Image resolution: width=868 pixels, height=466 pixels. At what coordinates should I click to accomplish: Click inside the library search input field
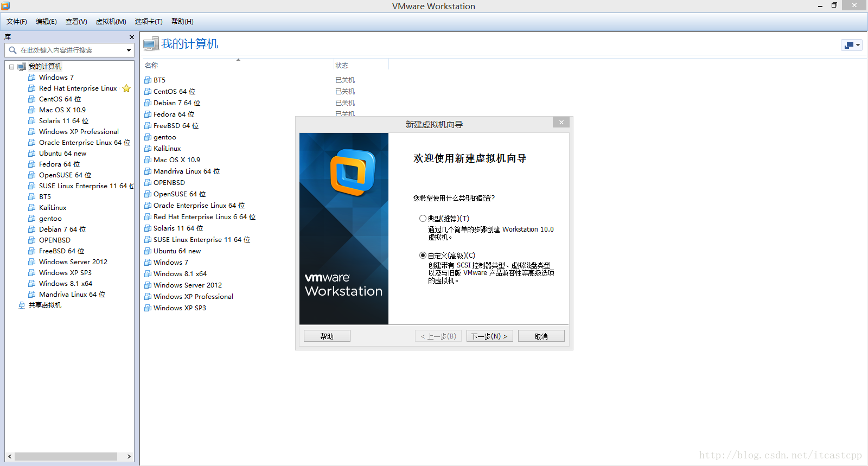click(71, 50)
